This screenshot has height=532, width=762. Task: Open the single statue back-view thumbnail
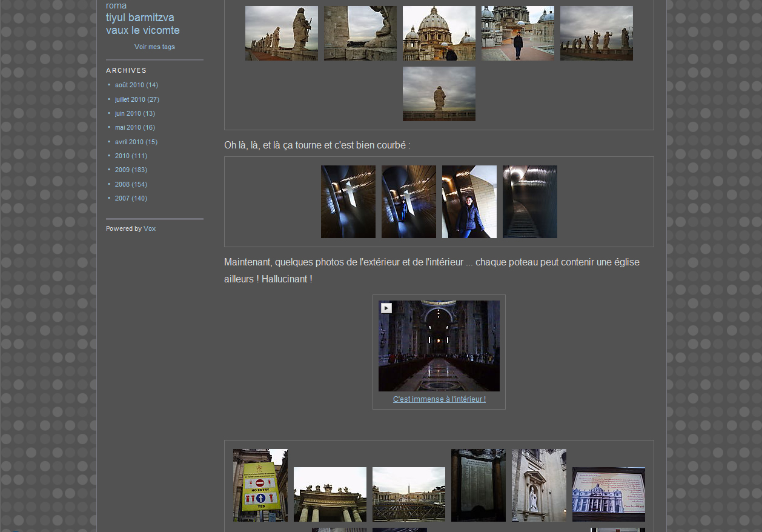pos(439,94)
